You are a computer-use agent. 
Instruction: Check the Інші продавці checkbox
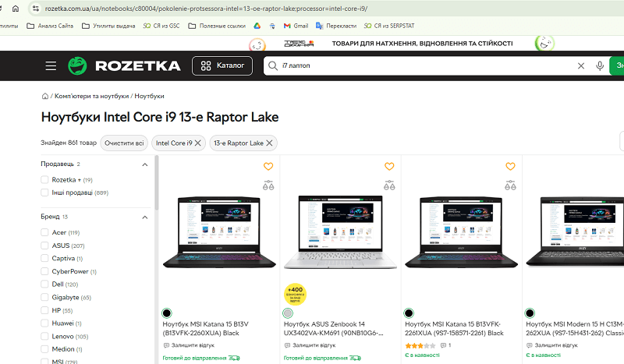(x=44, y=193)
